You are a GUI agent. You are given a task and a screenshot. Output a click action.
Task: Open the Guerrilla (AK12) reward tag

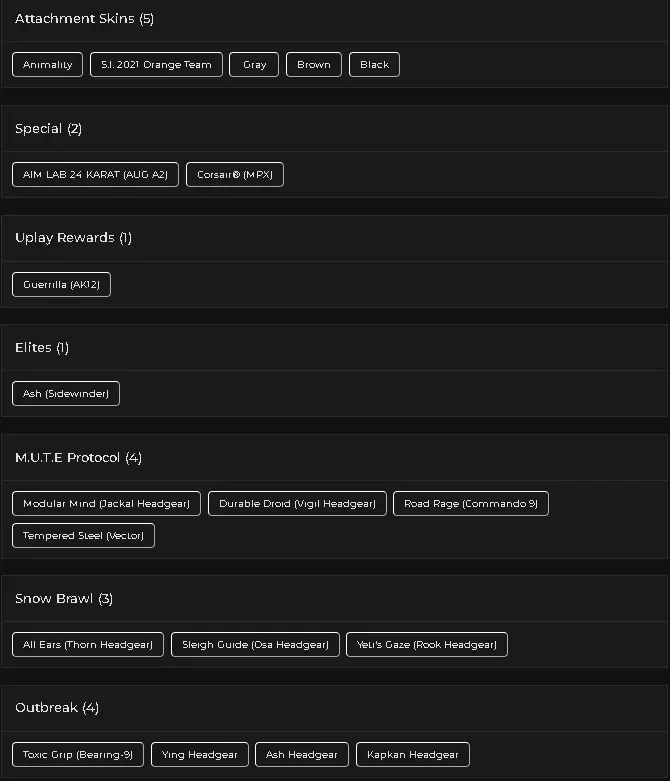[62, 285]
